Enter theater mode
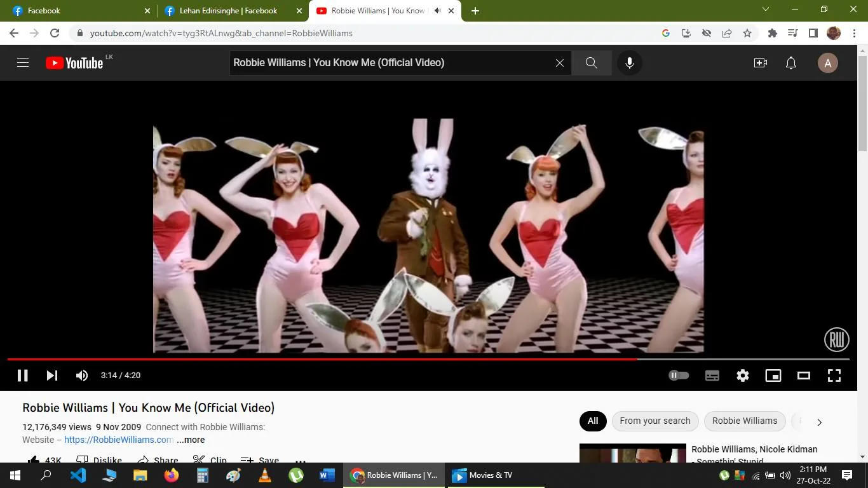The image size is (868, 488). pyautogui.click(x=803, y=376)
